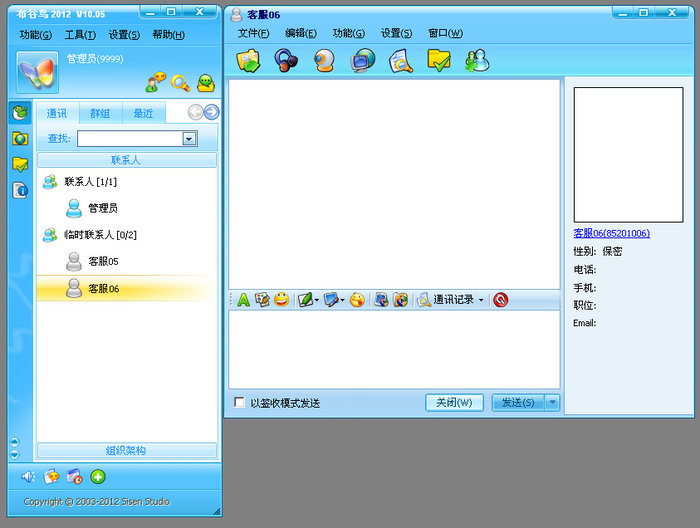Click the back arrow navigation button
This screenshot has width=700, height=528.
(x=196, y=112)
